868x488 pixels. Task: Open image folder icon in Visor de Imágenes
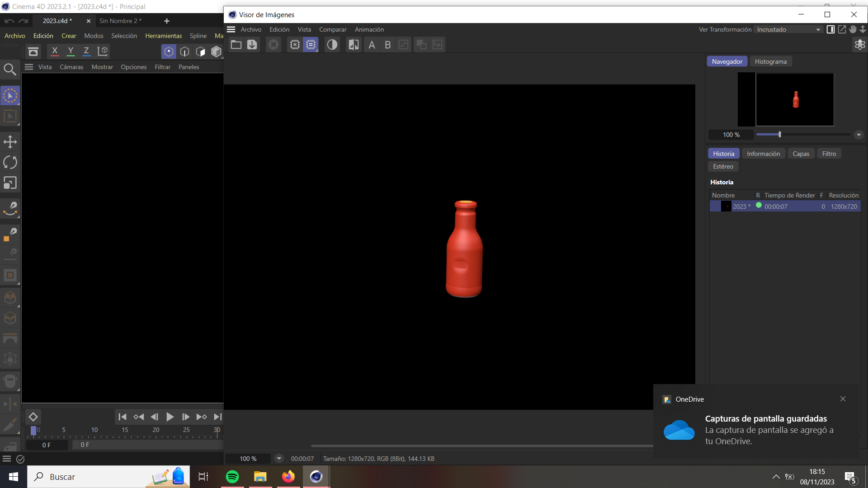pos(236,45)
